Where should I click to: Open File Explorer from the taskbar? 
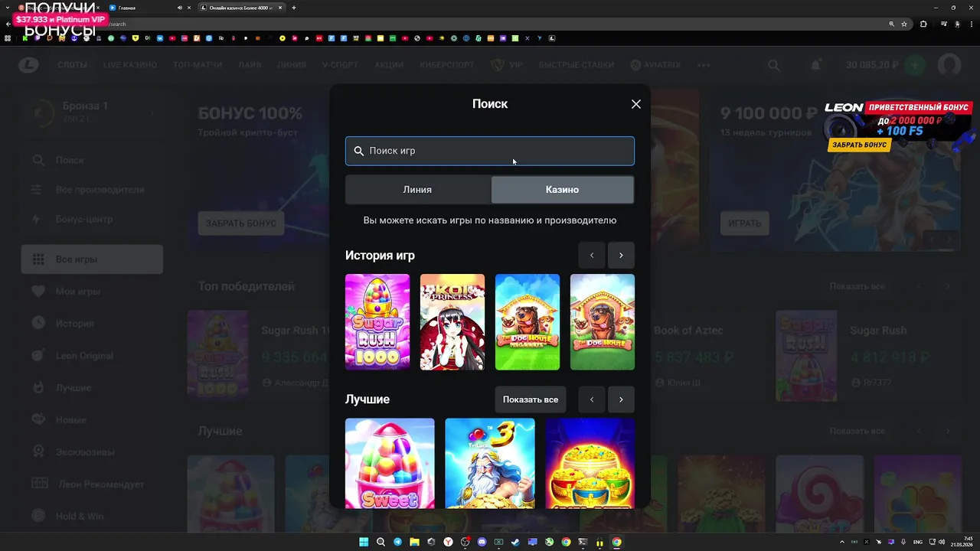point(414,543)
